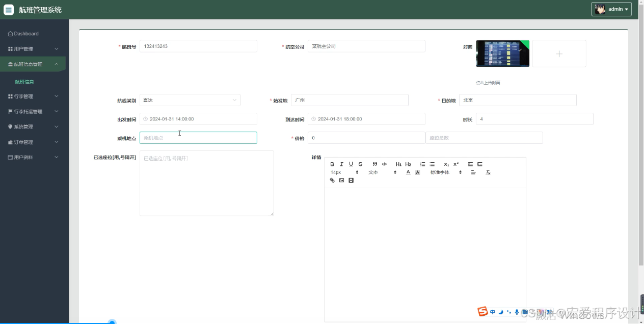Insert an ordered list in editor
The image size is (644, 324).
coord(422,164)
